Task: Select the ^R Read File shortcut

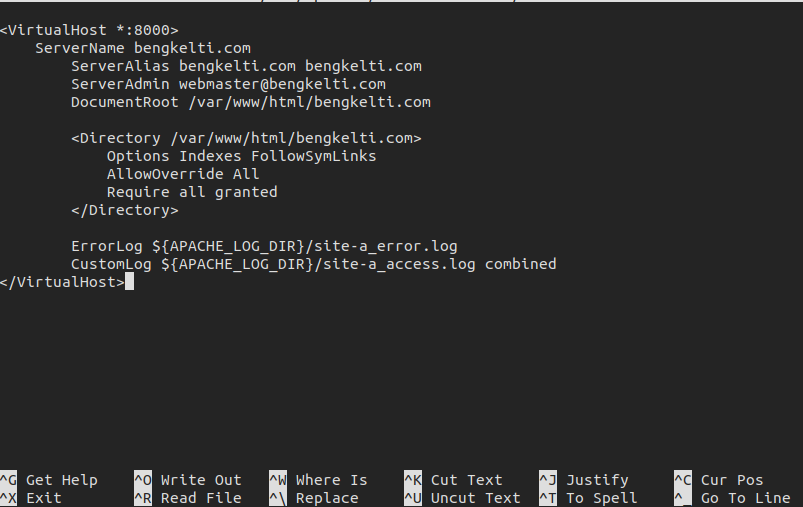Action: (x=187, y=498)
